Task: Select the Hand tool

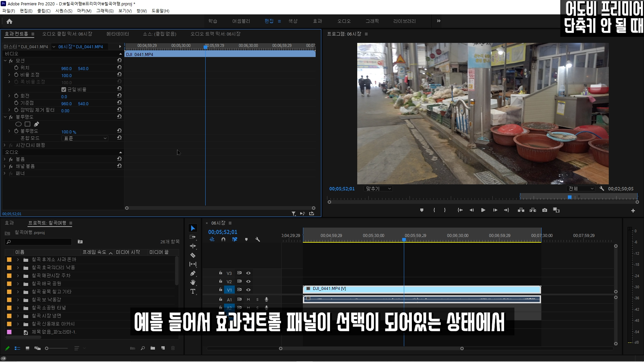Action: 193,282
